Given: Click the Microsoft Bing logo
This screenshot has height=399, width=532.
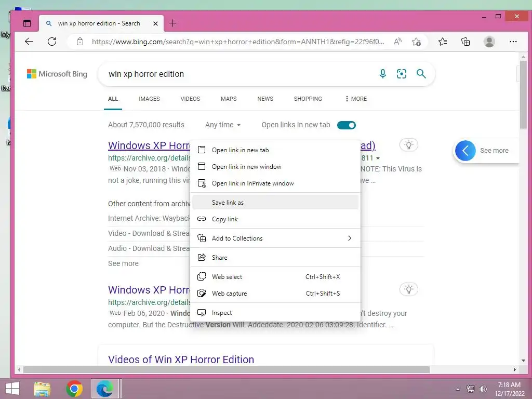Looking at the screenshot, I should [57, 74].
